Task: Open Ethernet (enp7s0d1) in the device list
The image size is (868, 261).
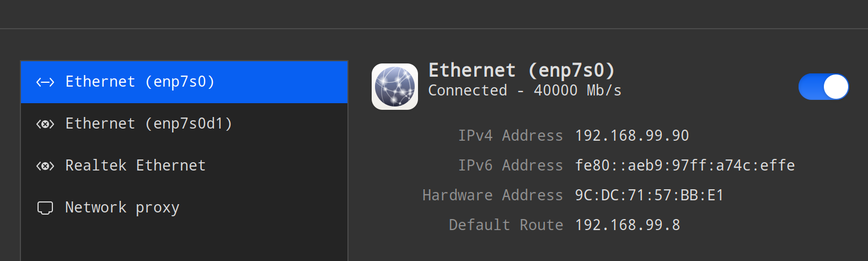Action: pos(184,124)
